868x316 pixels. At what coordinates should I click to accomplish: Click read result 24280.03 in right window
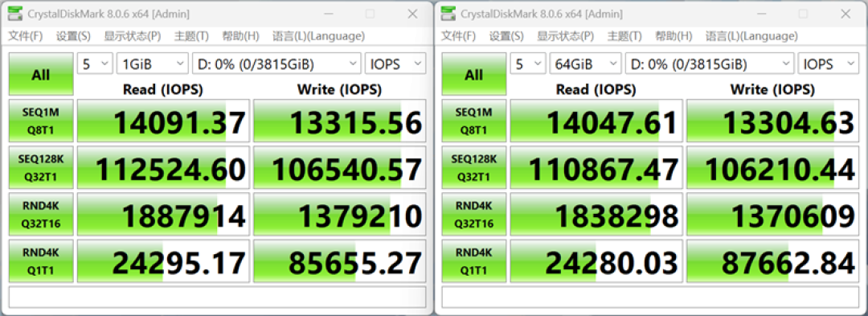[596, 261]
